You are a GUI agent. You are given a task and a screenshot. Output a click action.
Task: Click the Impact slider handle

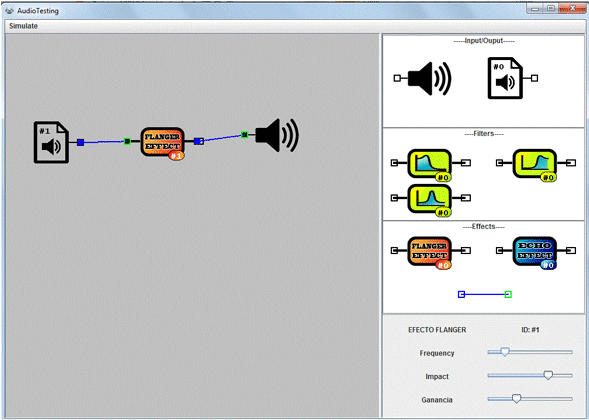point(548,375)
